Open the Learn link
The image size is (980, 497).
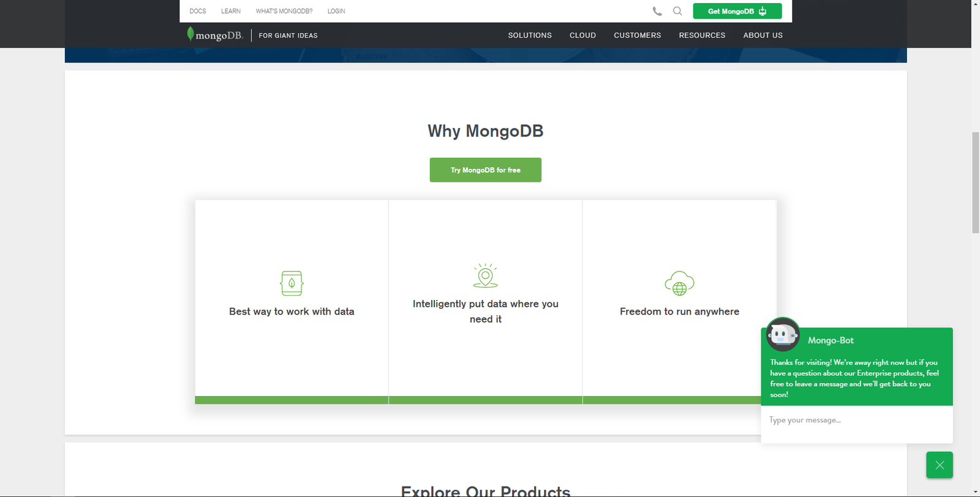click(x=231, y=11)
